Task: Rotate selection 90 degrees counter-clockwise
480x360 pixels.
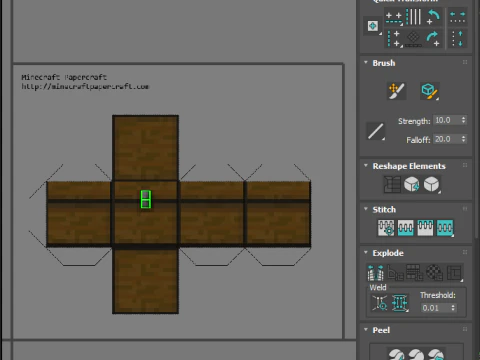Action: pyautogui.click(x=434, y=17)
